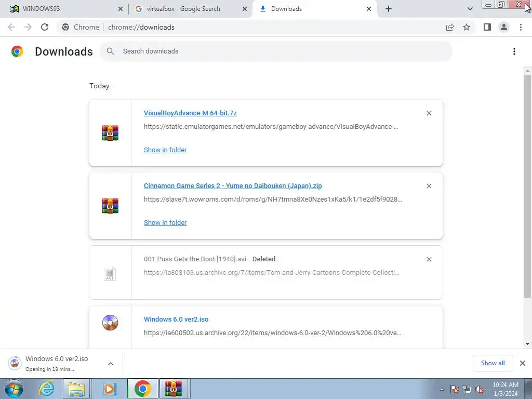Click the disc icon in the download shelf
The width and height of the screenshot is (532, 399).
tap(15, 363)
